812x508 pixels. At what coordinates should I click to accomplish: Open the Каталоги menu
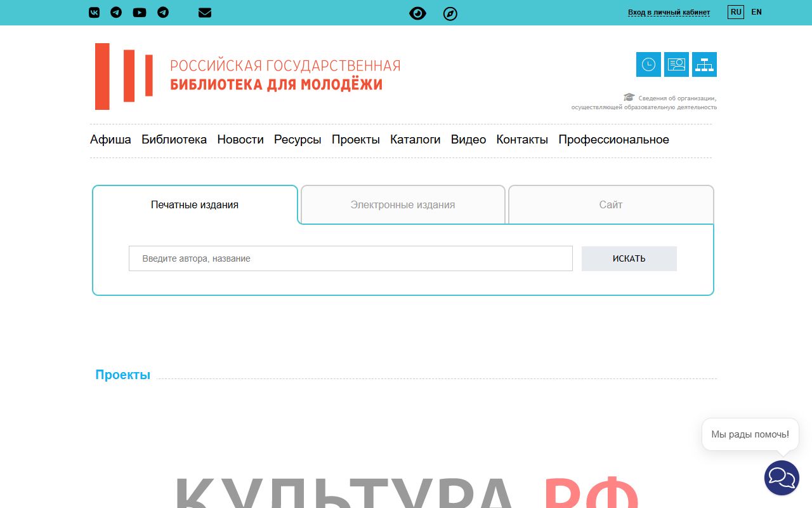[x=416, y=140]
